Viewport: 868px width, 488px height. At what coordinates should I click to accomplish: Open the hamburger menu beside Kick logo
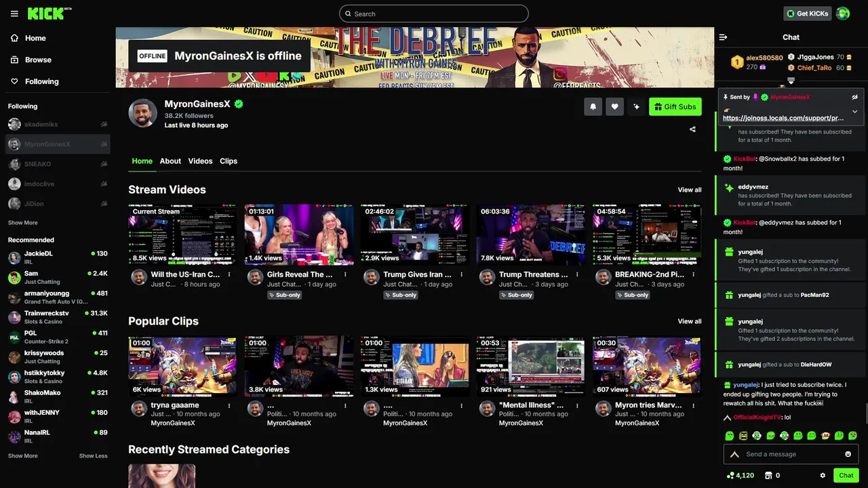(14, 14)
